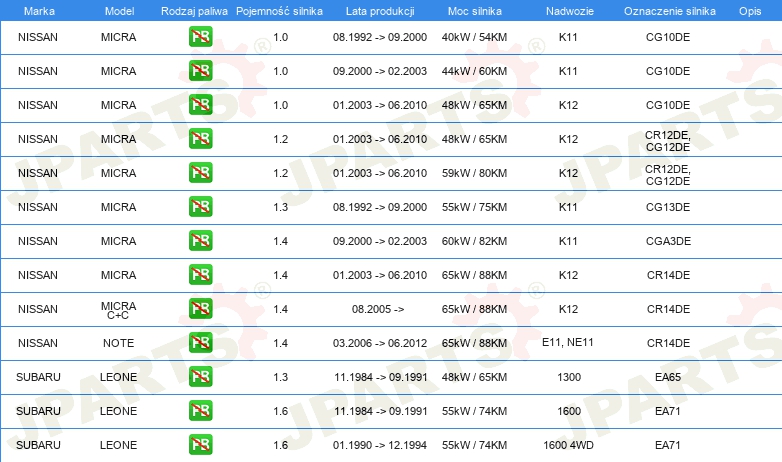Click the CGA3DE engine code cell
The width and height of the screenshot is (782, 462).
point(668,241)
